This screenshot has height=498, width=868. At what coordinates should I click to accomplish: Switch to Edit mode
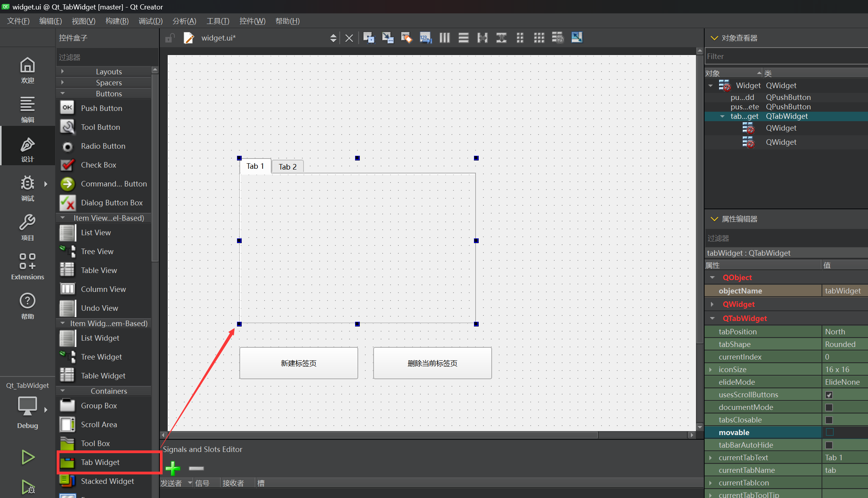pyautogui.click(x=28, y=109)
